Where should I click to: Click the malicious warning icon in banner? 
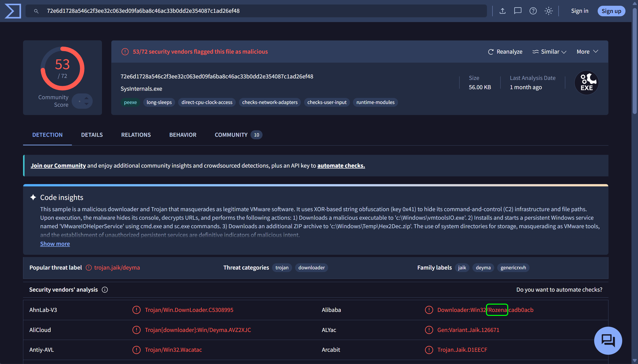pyautogui.click(x=125, y=52)
